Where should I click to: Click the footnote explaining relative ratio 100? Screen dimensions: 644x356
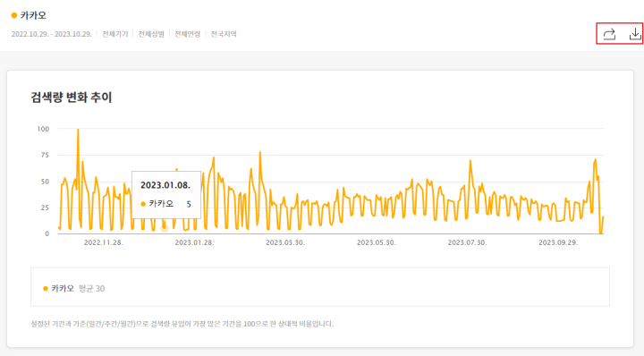(182, 324)
